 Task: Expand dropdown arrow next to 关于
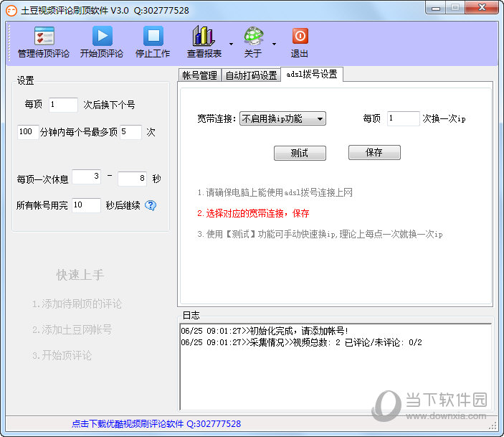click(274, 44)
